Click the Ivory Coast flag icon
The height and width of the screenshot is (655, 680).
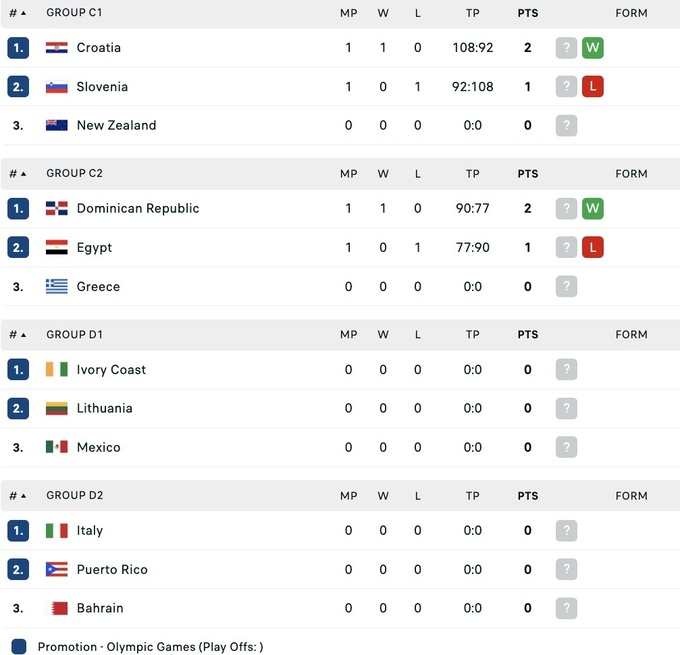[57, 370]
